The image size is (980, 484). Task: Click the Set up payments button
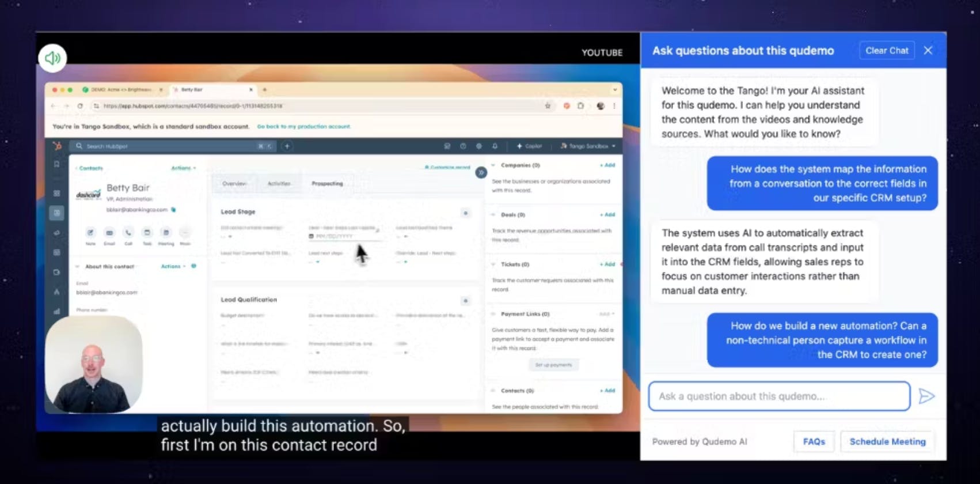[x=553, y=365]
